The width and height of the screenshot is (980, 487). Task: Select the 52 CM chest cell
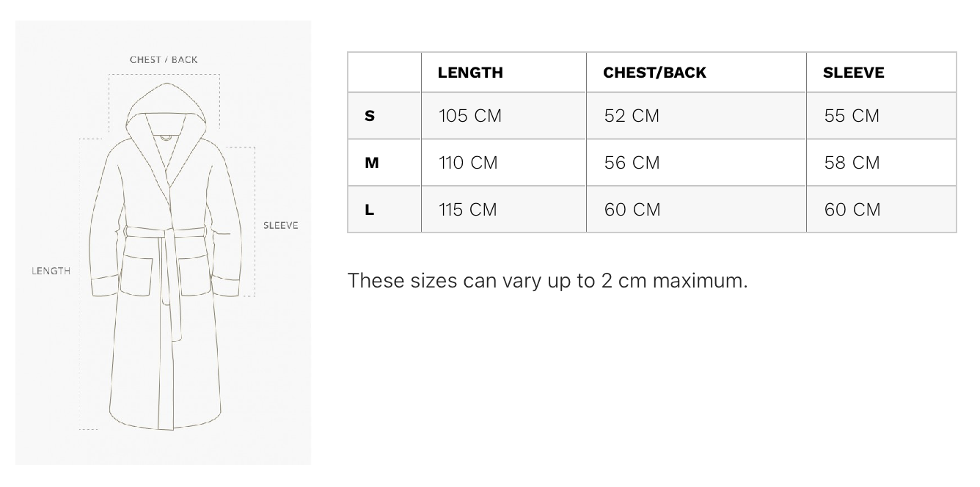tap(696, 116)
